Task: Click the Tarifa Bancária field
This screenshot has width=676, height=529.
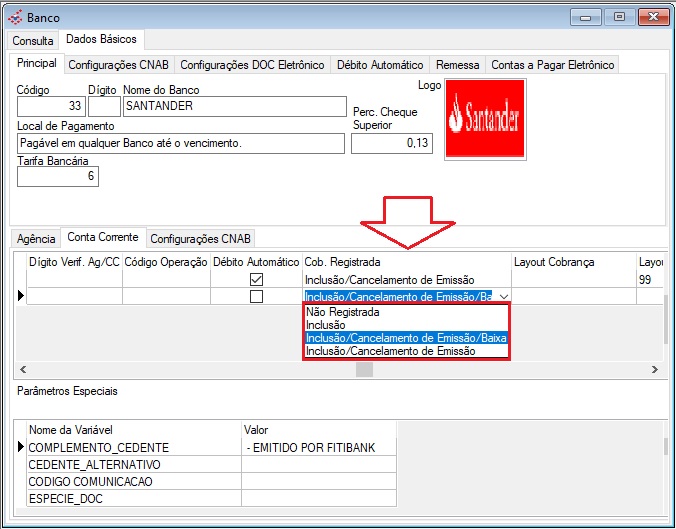Action: [x=58, y=176]
